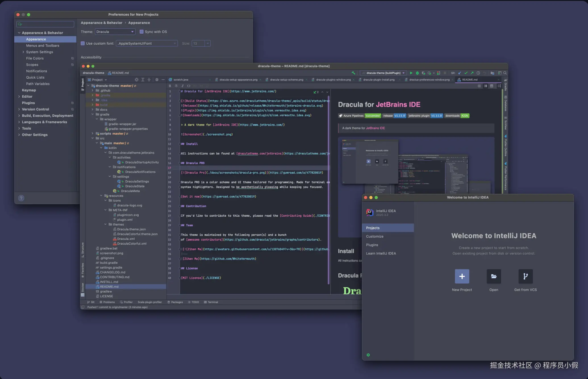Enable the Use custom font checkbox

pyautogui.click(x=83, y=44)
